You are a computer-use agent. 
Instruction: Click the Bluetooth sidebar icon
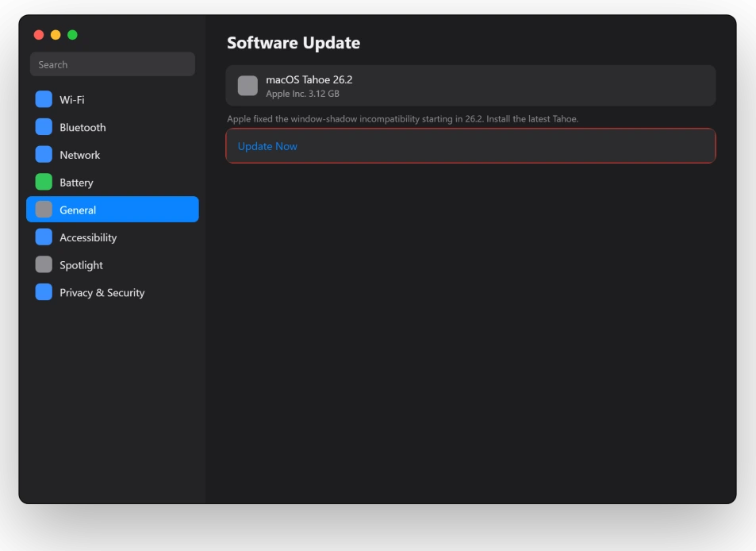[44, 127]
